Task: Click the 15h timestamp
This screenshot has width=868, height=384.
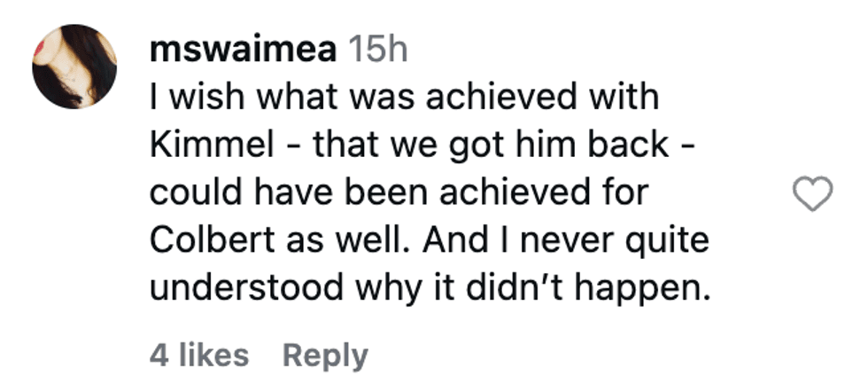Action: [378, 51]
